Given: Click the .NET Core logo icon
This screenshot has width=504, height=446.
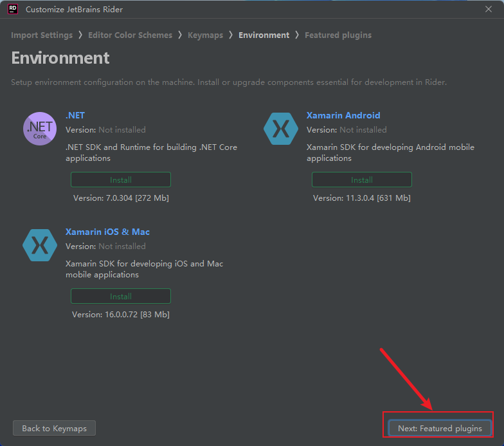Looking at the screenshot, I should tap(40, 129).
